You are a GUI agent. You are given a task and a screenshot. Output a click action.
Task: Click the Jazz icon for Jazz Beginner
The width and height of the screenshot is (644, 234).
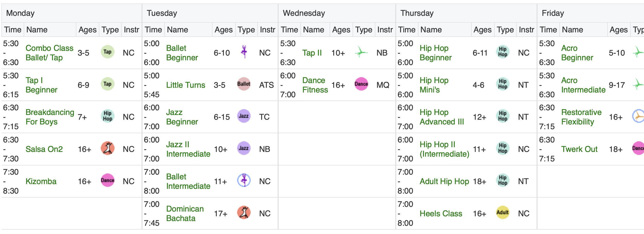click(x=243, y=116)
